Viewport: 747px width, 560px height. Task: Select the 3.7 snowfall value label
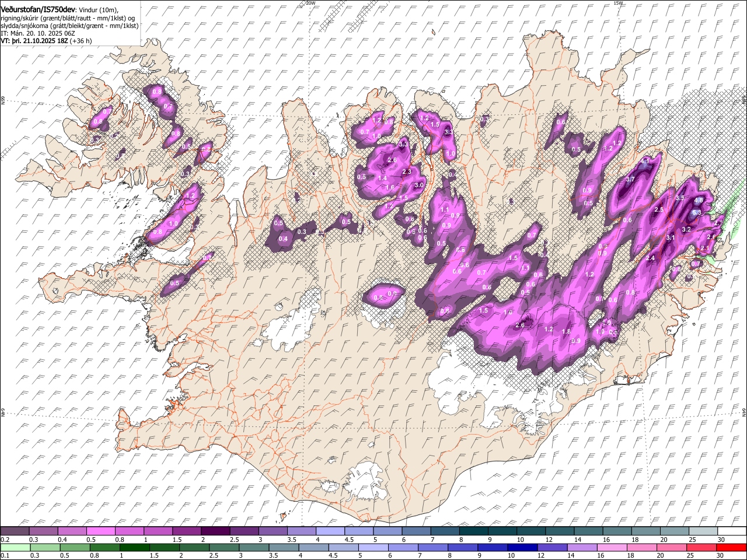[630, 180]
